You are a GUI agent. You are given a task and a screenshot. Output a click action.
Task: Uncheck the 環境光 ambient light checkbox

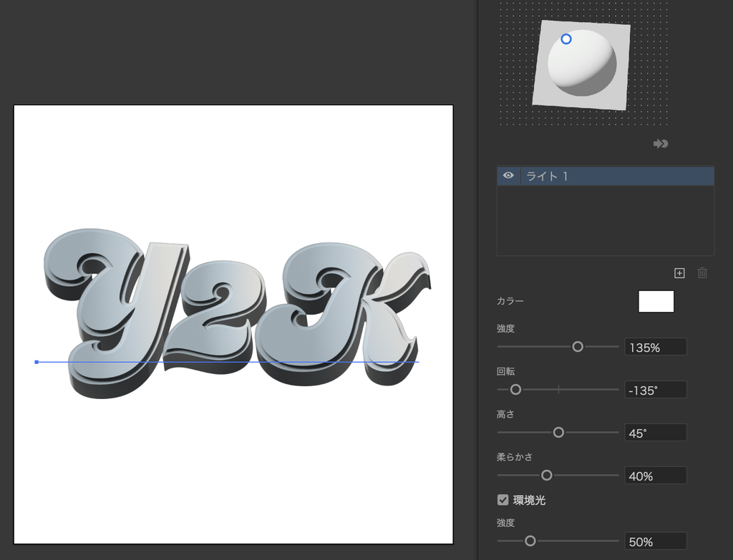[x=503, y=500]
